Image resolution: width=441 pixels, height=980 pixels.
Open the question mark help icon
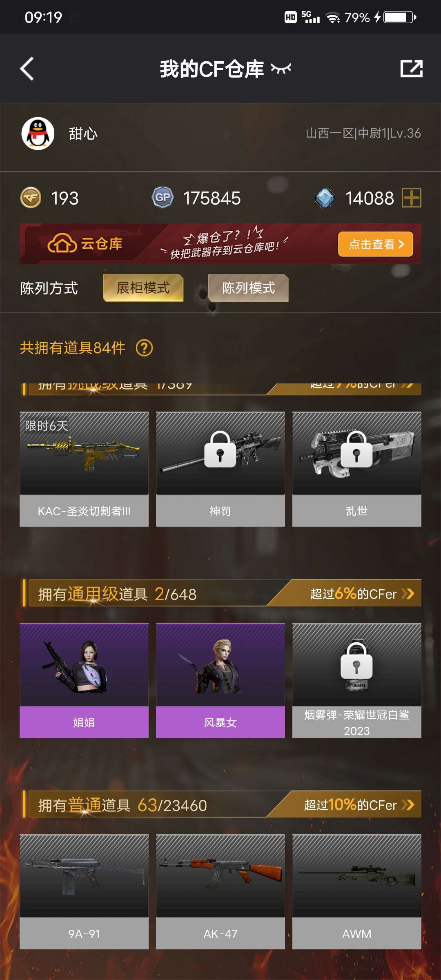pyautogui.click(x=144, y=348)
